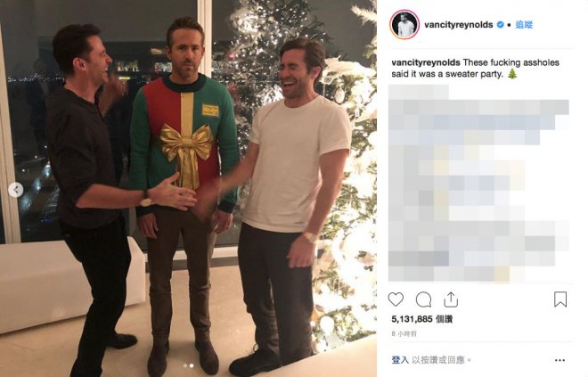Click the blurred comments section
The width and height of the screenshot is (588, 377).
[478, 184]
